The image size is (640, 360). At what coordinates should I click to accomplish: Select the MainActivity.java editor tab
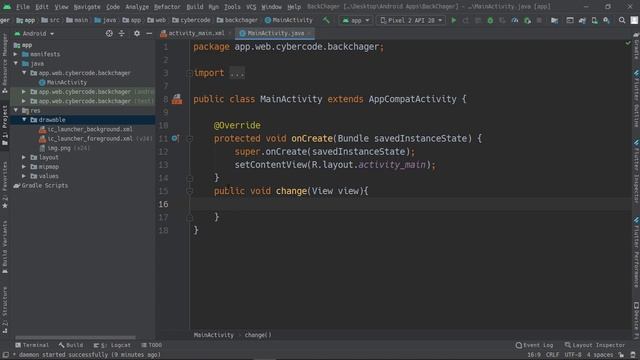point(276,33)
